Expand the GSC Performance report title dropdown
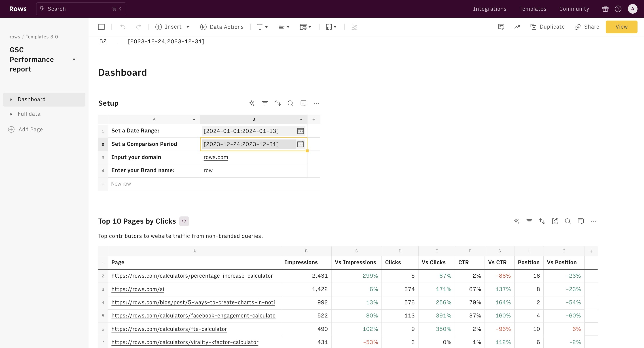This screenshot has width=644, height=348. pos(74,59)
